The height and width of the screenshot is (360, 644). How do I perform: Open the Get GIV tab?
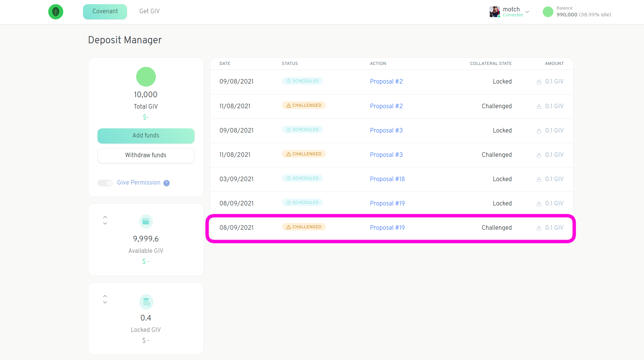(149, 11)
